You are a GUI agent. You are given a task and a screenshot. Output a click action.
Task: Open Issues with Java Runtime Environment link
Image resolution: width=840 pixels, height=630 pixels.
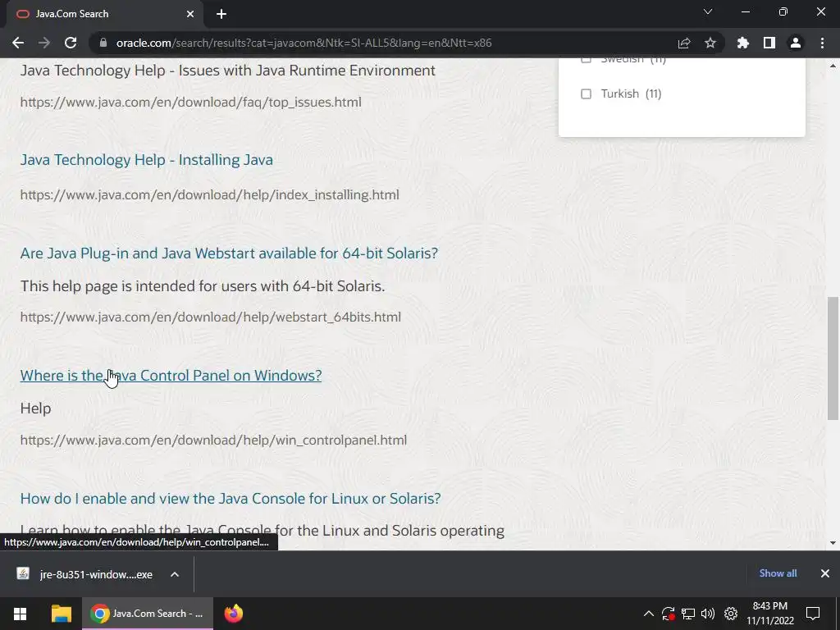(x=228, y=71)
